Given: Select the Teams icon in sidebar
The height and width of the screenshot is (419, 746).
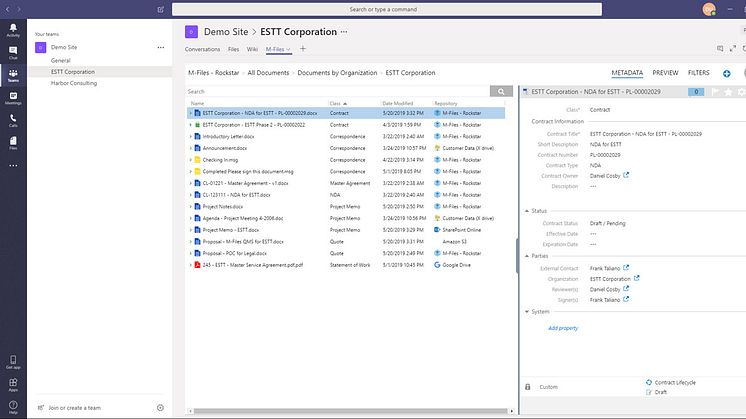Looking at the screenshot, I should point(13,75).
